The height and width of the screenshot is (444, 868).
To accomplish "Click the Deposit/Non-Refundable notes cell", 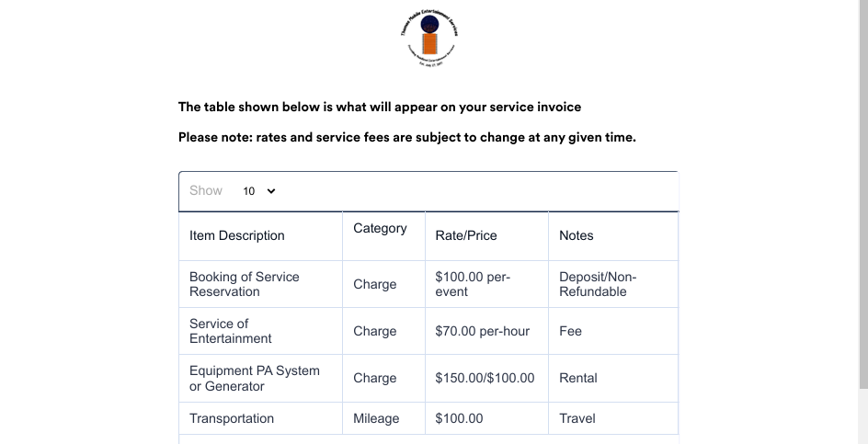I will click(613, 284).
